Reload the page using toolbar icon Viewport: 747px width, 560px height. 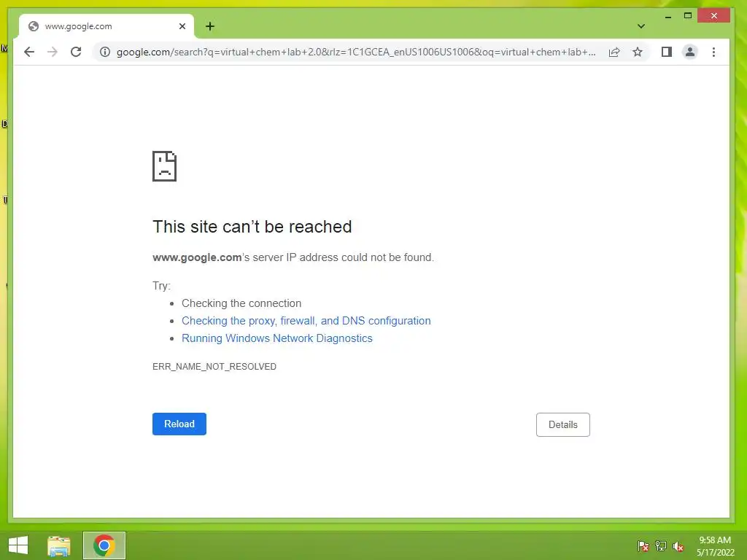click(x=76, y=52)
